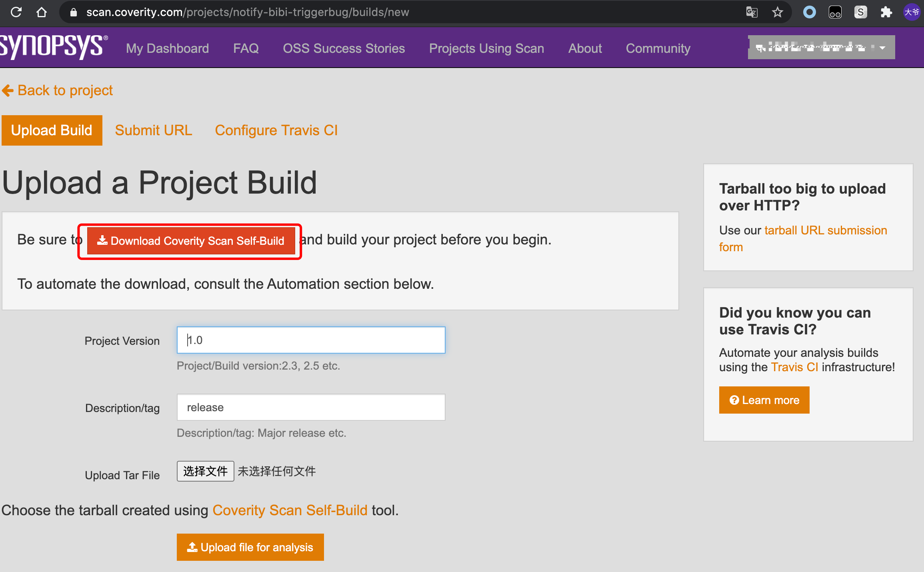Click 'Tarball too big to upload' heading

(802, 197)
